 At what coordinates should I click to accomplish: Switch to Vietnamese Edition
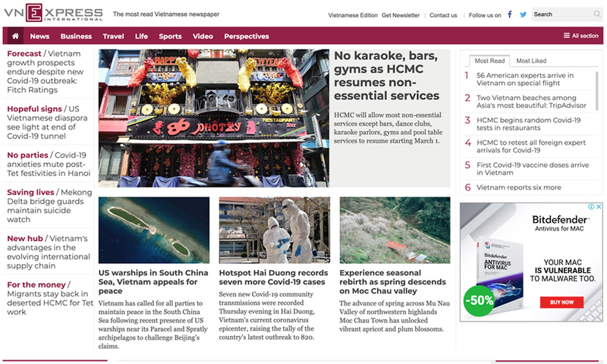[352, 15]
